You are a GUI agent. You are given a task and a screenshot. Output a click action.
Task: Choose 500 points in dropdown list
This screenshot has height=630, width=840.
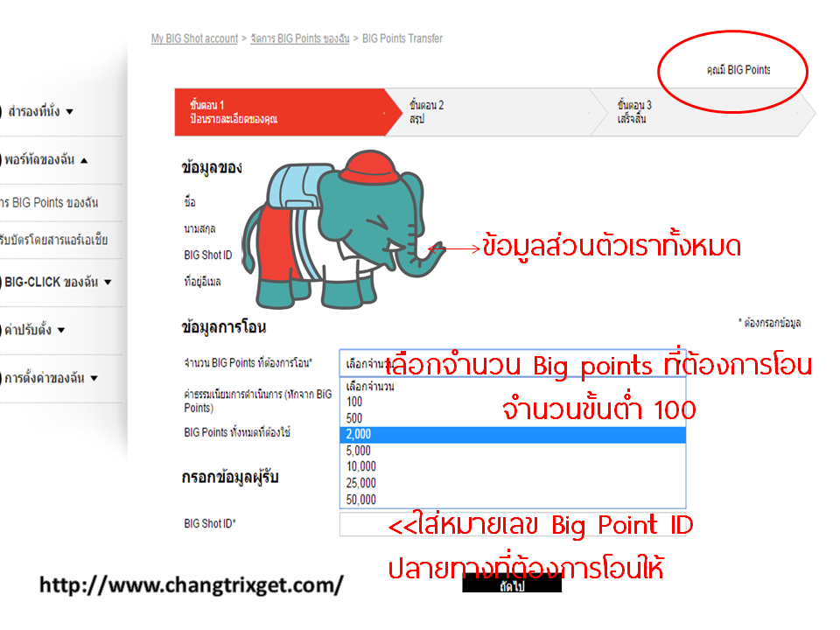513,418
